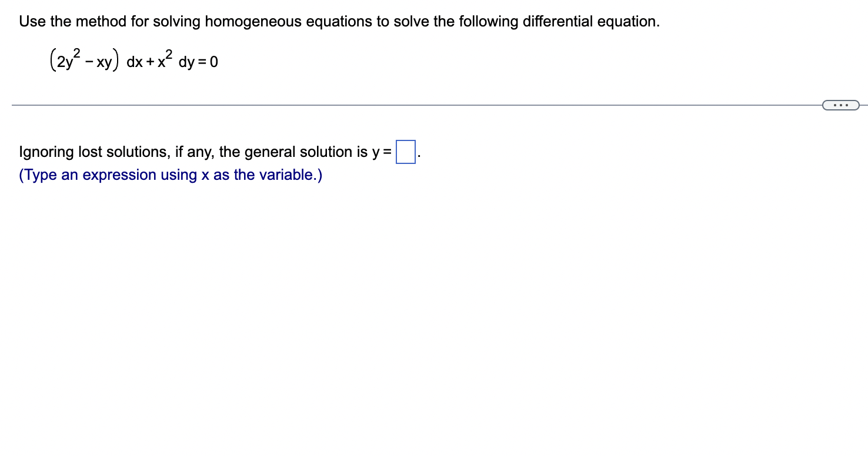
Task: Click the horizontal divider line
Action: click(x=412, y=105)
